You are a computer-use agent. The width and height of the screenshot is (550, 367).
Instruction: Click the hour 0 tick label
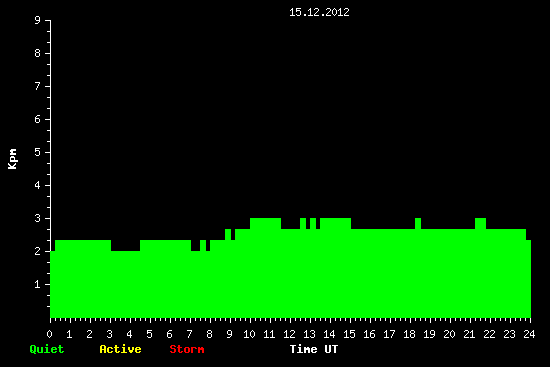[x=49, y=334]
